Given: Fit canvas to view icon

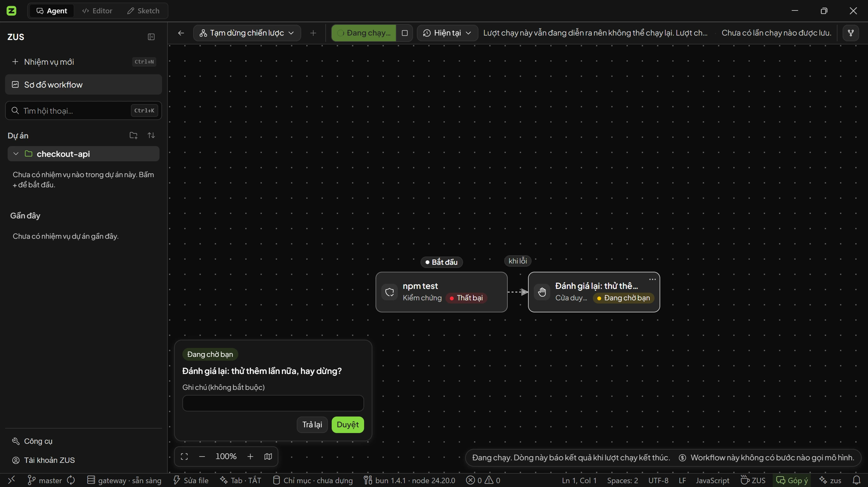Looking at the screenshot, I should [x=184, y=457].
